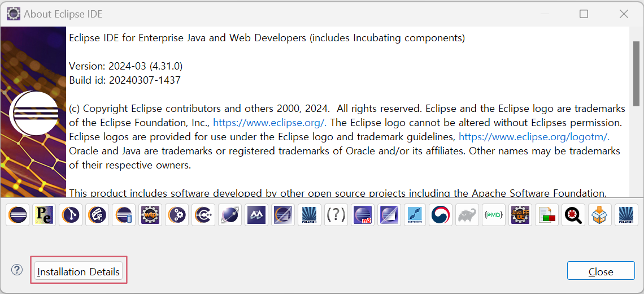
Task: Open the box with orange arrow icon
Action: 600,215
